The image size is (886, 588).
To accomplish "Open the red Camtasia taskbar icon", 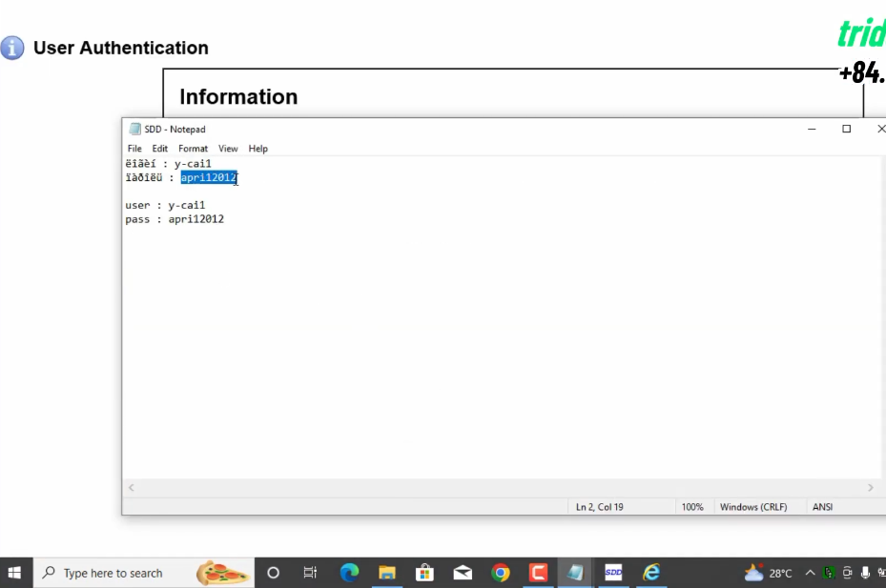I will coord(538,573).
